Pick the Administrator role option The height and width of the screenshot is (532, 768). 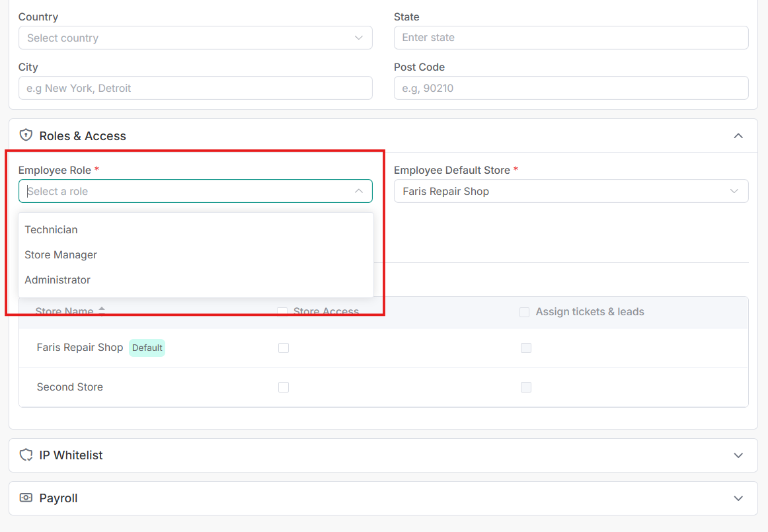pos(58,280)
